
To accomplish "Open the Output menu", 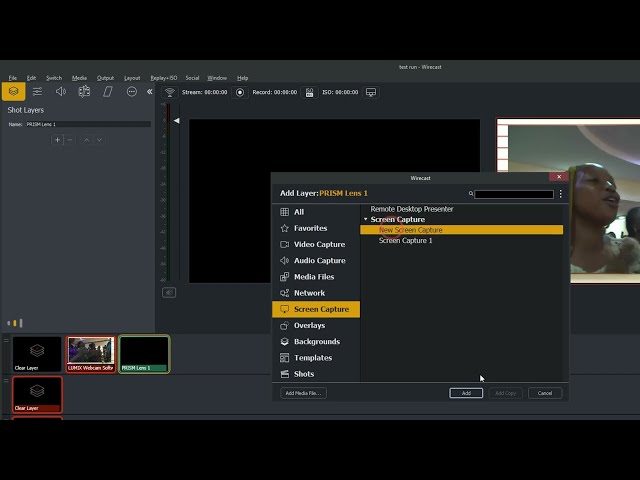I will (105, 78).
